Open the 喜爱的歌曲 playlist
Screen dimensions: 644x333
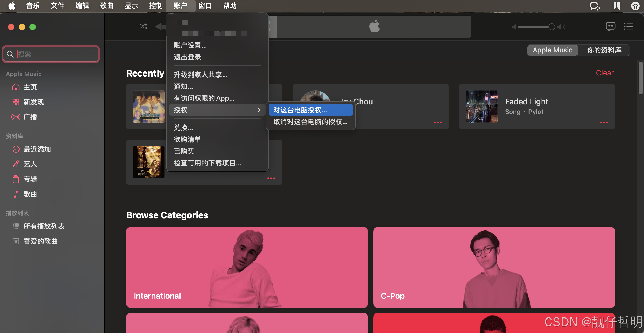[x=40, y=241]
